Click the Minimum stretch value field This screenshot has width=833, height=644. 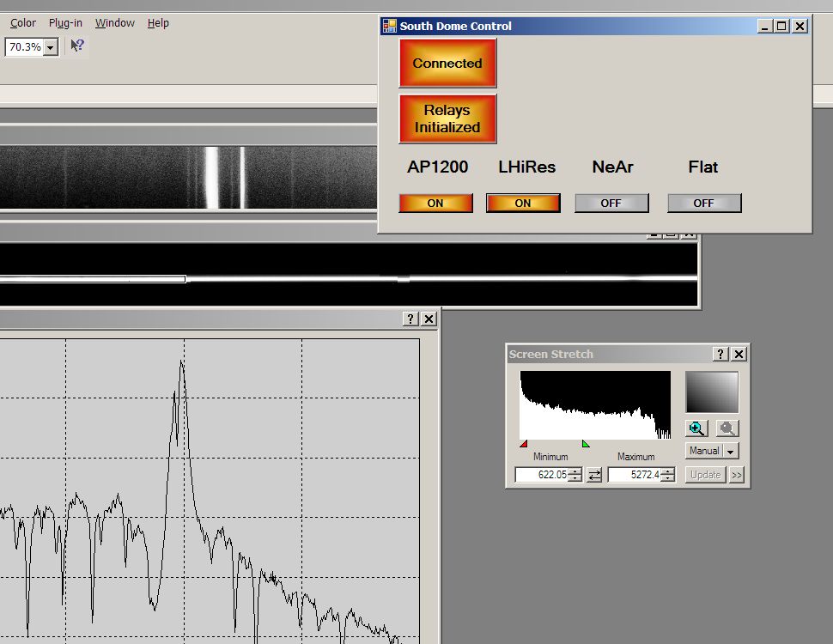[542, 475]
